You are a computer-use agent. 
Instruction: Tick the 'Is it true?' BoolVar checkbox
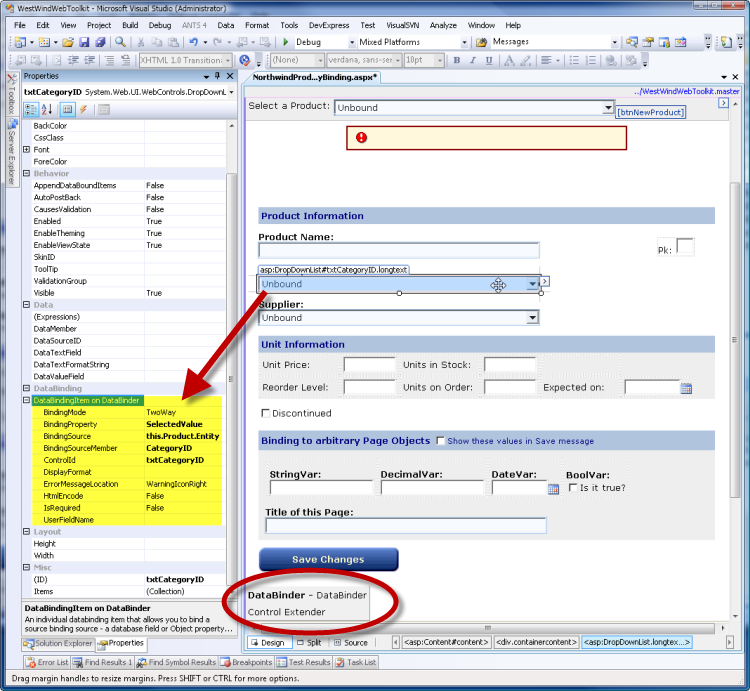(x=572, y=488)
